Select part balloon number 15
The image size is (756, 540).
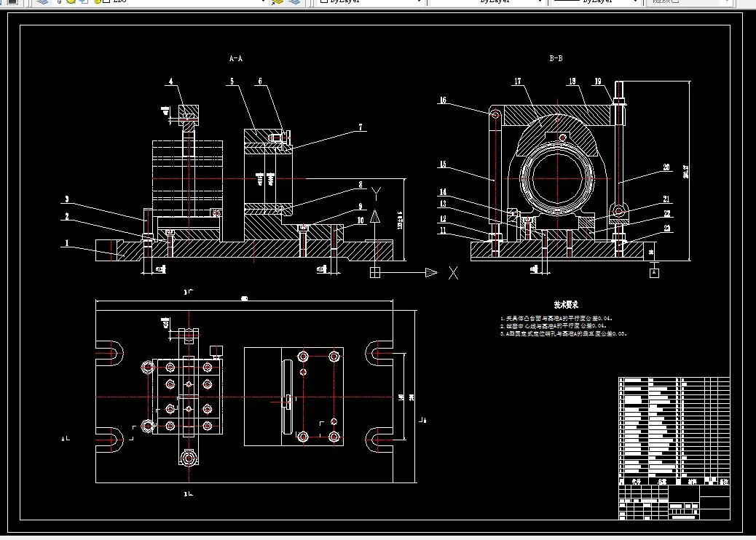point(443,164)
